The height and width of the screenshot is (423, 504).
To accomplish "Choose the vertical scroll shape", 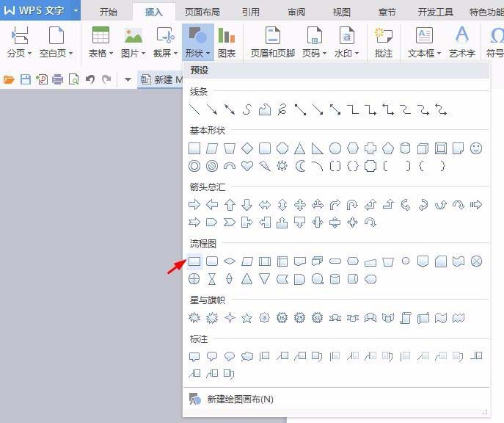I will pyautogui.click(x=406, y=318).
